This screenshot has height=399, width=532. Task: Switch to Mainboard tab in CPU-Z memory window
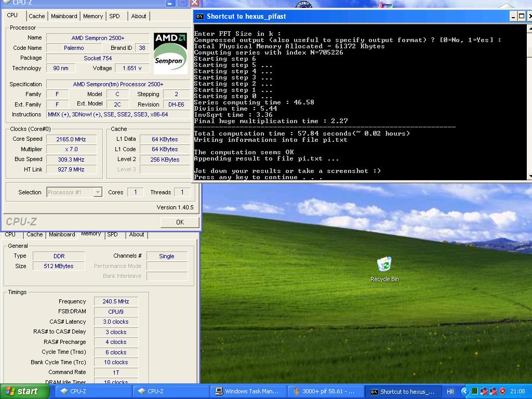(62, 234)
